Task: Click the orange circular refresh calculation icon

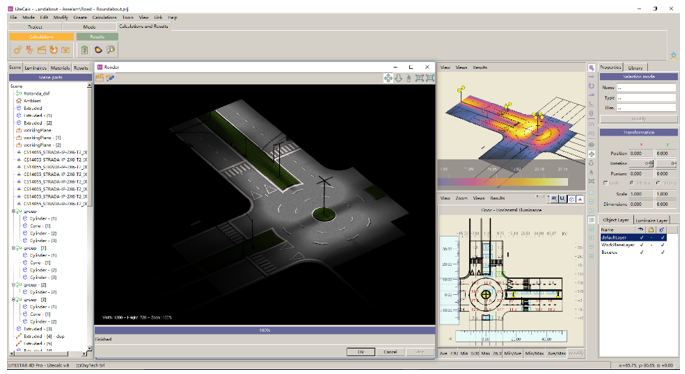Action: (x=53, y=50)
